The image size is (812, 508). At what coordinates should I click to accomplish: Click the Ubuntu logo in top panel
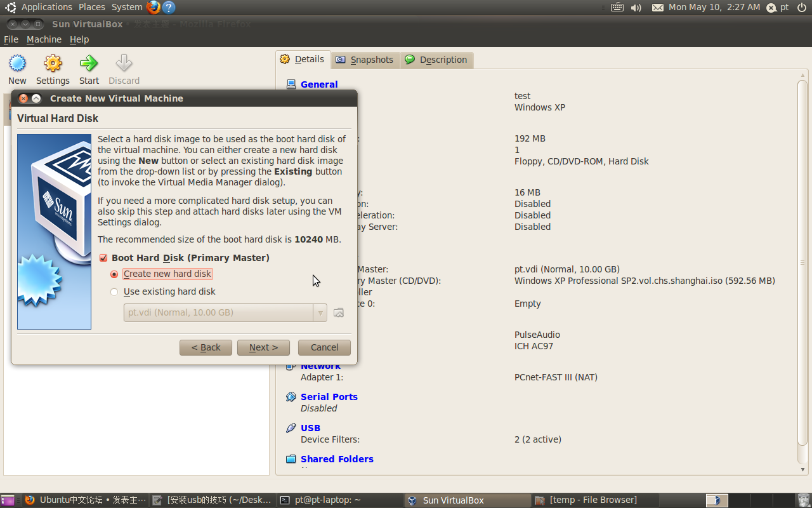11,7
